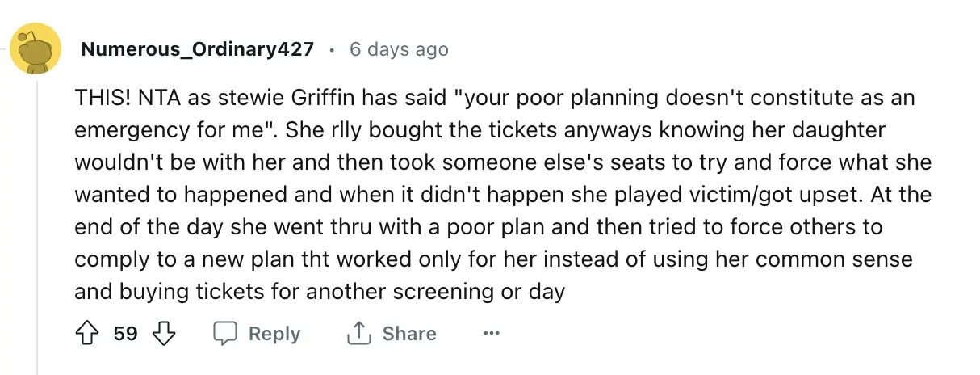Screen dimensions: 980x375
Task: Click the dot separator after the username
Action: [x=331, y=49]
